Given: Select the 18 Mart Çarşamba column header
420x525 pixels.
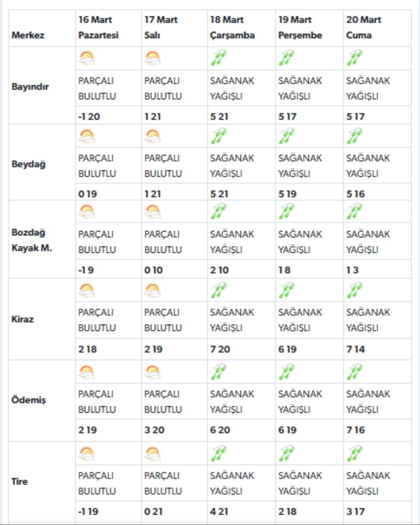Looking at the screenshot, I should coord(232,27).
